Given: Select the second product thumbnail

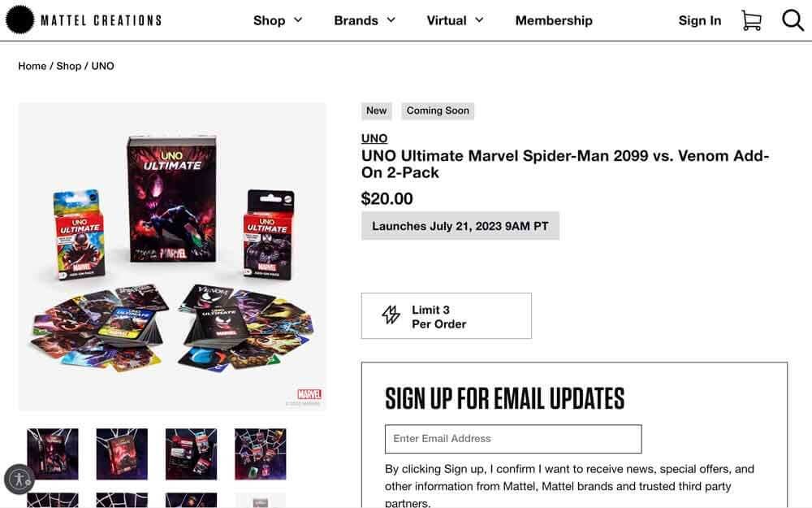Looking at the screenshot, I should point(121,454).
